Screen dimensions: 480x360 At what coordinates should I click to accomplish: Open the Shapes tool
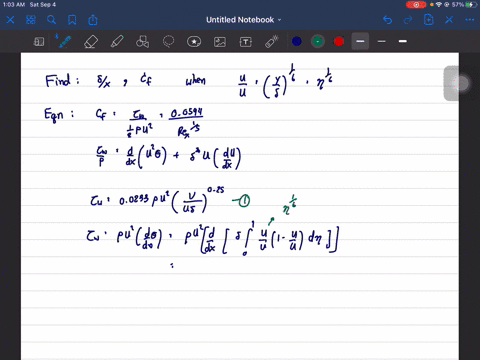pyautogui.click(x=143, y=42)
